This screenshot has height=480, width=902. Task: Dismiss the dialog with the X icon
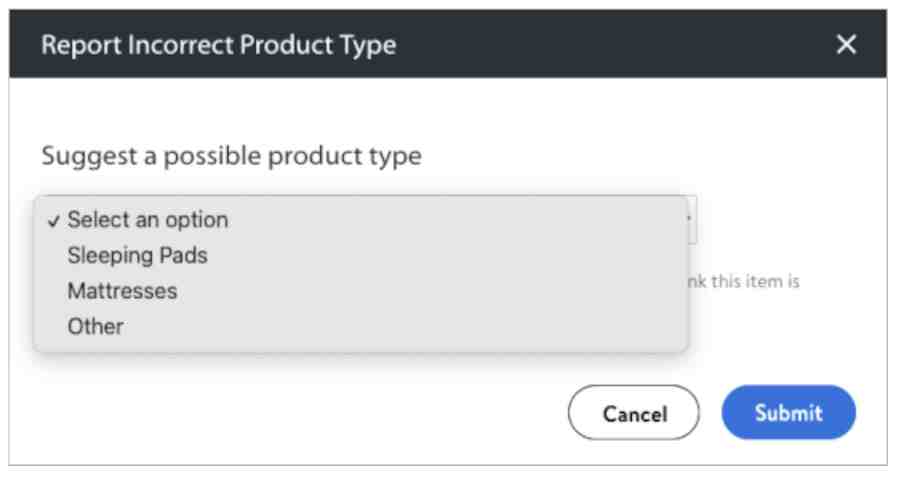point(846,45)
